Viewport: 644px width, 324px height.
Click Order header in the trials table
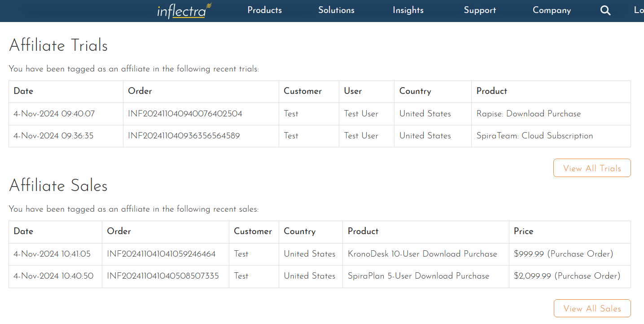(x=140, y=91)
